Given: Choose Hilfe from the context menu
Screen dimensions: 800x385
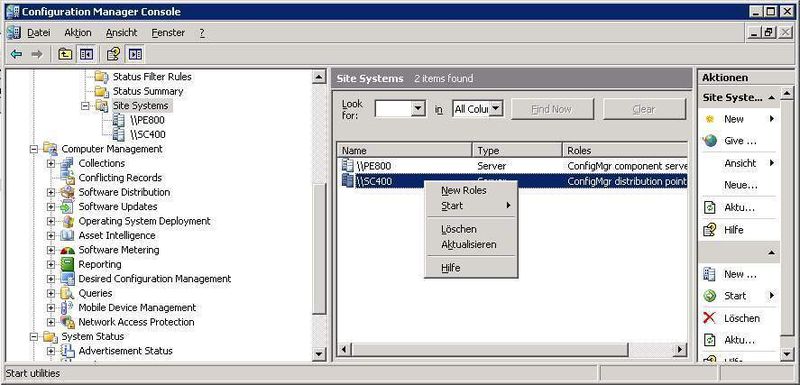Looking at the screenshot, I should (x=471, y=268).
